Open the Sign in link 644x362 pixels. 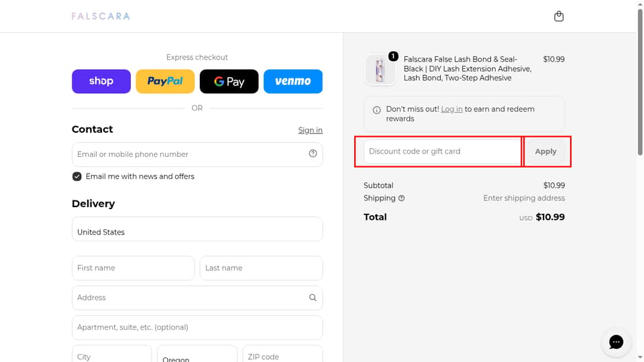pyautogui.click(x=310, y=130)
